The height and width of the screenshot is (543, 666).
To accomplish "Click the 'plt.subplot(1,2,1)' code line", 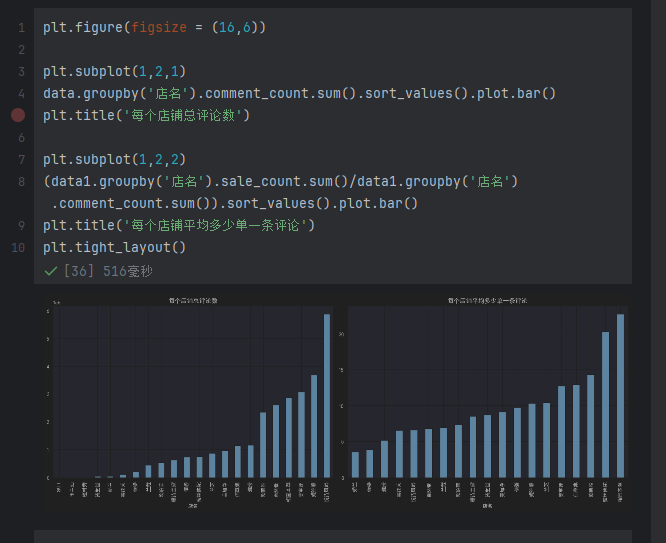I will [114, 71].
